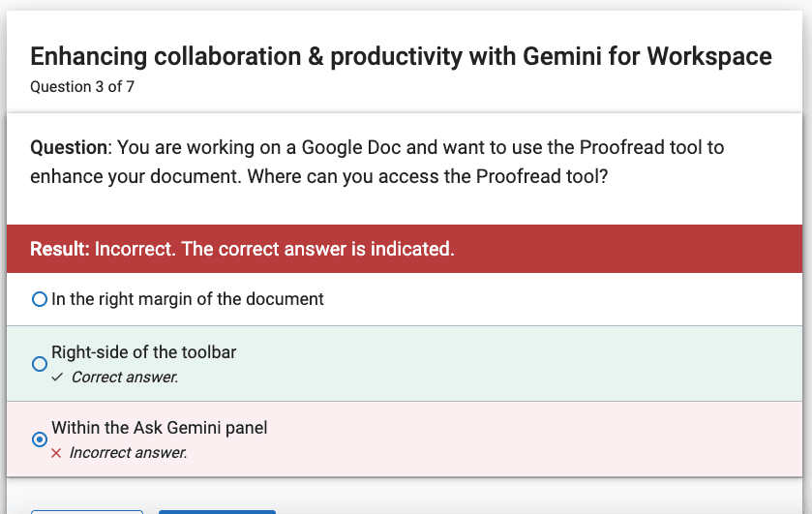The width and height of the screenshot is (812, 514).
Task: Click the green checkmark icon beside Correct answer
Action: click(x=57, y=378)
